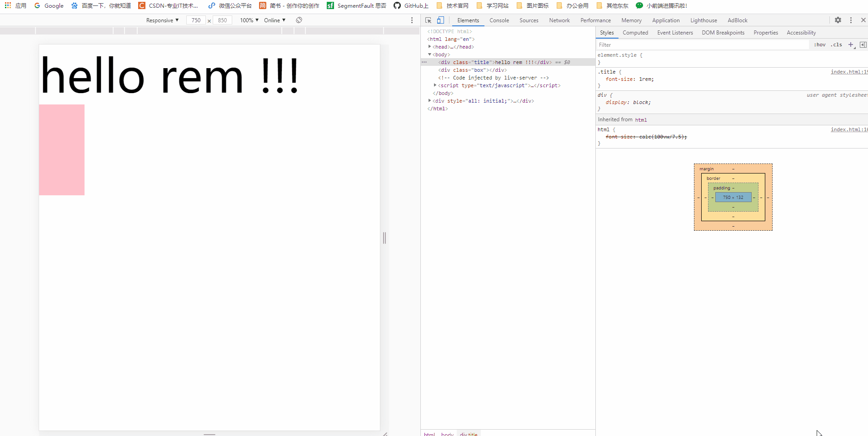Click html in the breadcrumb bar
868x436 pixels.
[429, 434]
